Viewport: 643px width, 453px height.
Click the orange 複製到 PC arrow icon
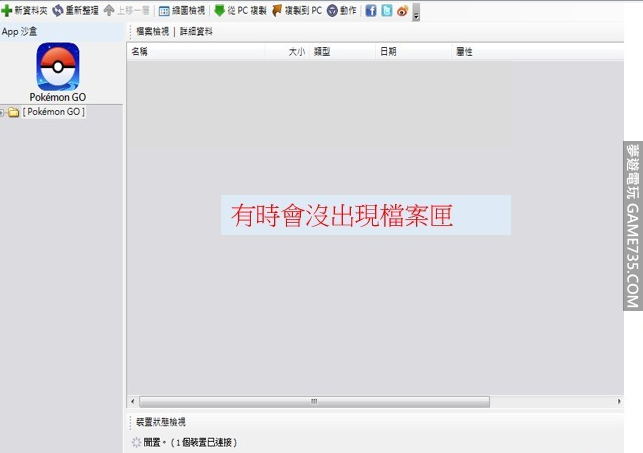click(277, 11)
